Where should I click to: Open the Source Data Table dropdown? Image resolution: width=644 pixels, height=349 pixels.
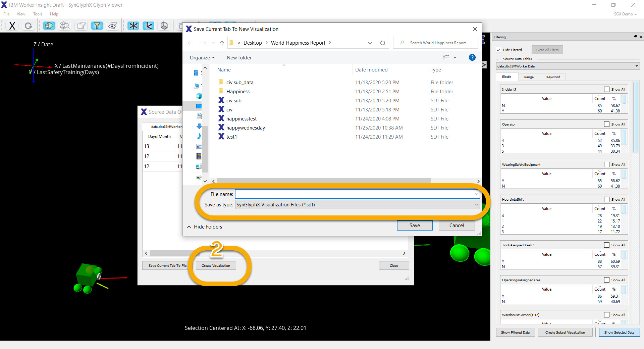click(568, 66)
